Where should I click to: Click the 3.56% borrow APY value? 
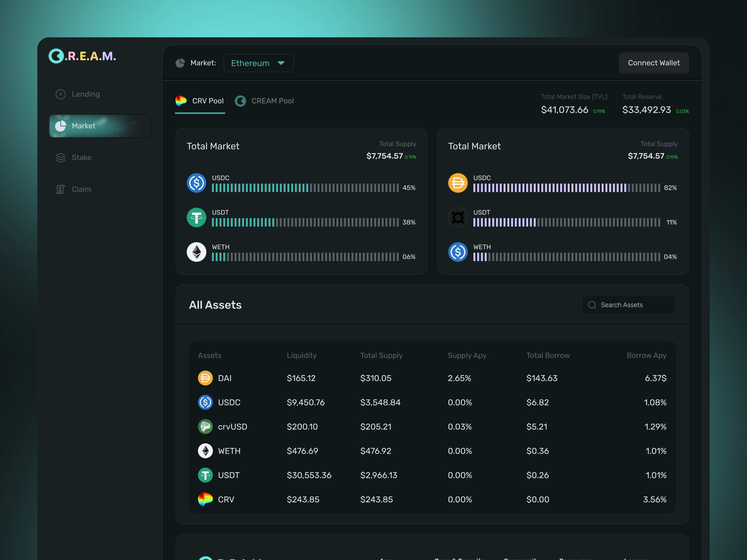point(655,500)
